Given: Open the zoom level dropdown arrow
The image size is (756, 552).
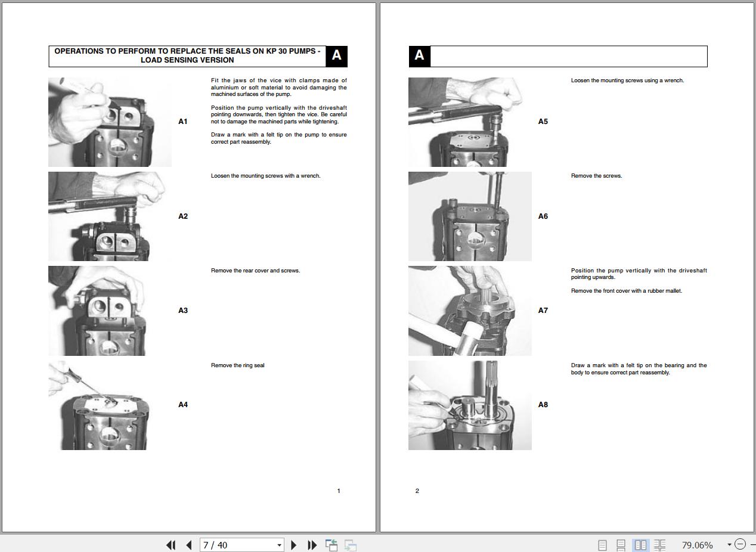Looking at the screenshot, I should click(x=729, y=545).
